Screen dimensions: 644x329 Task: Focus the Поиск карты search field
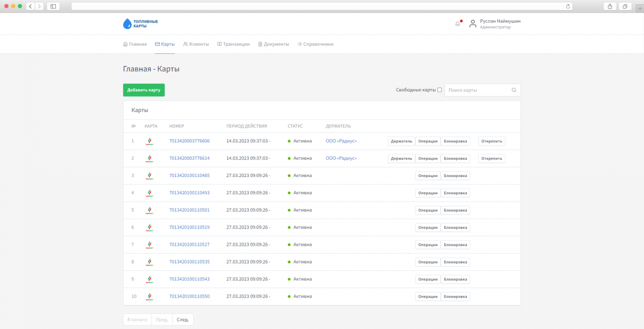(x=477, y=90)
